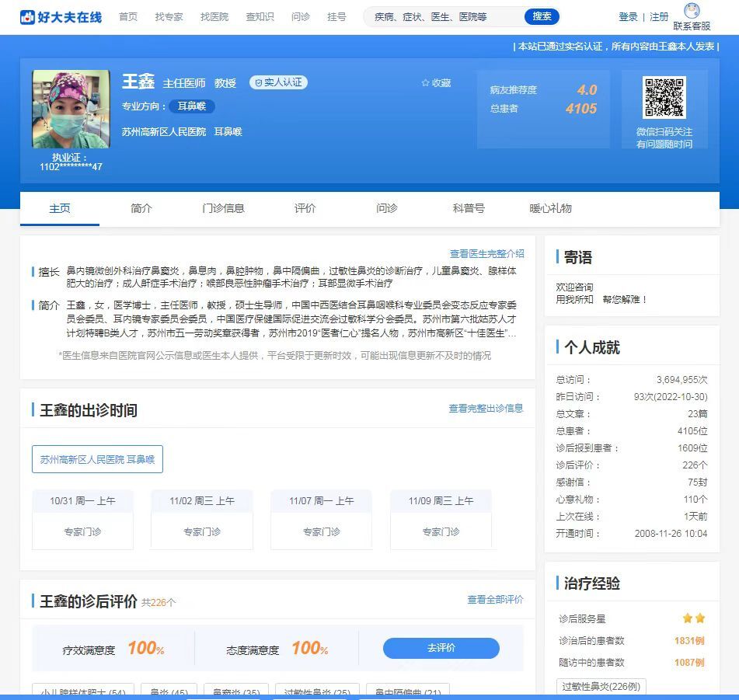This screenshot has height=700, width=739.
Task: Select the 苏州高新区人民医院 耳鼻喉 clinic button
Action: coord(97,459)
